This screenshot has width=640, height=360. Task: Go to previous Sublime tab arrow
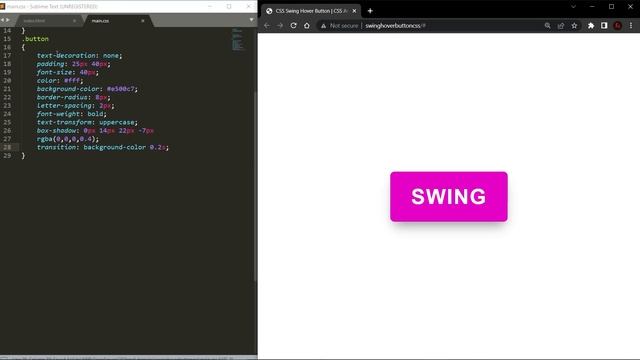2,20
